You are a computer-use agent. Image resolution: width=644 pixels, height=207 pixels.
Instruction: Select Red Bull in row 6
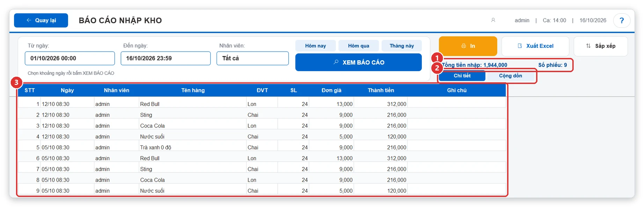150,158
